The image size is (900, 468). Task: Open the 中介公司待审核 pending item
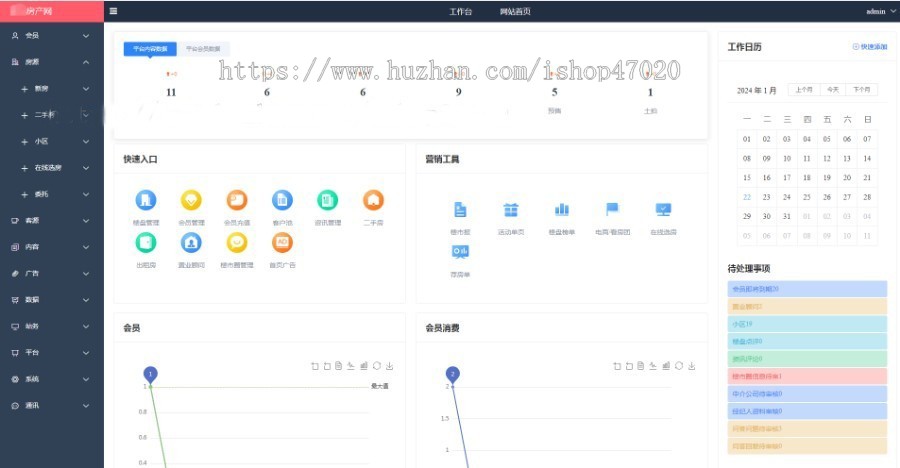(x=807, y=394)
